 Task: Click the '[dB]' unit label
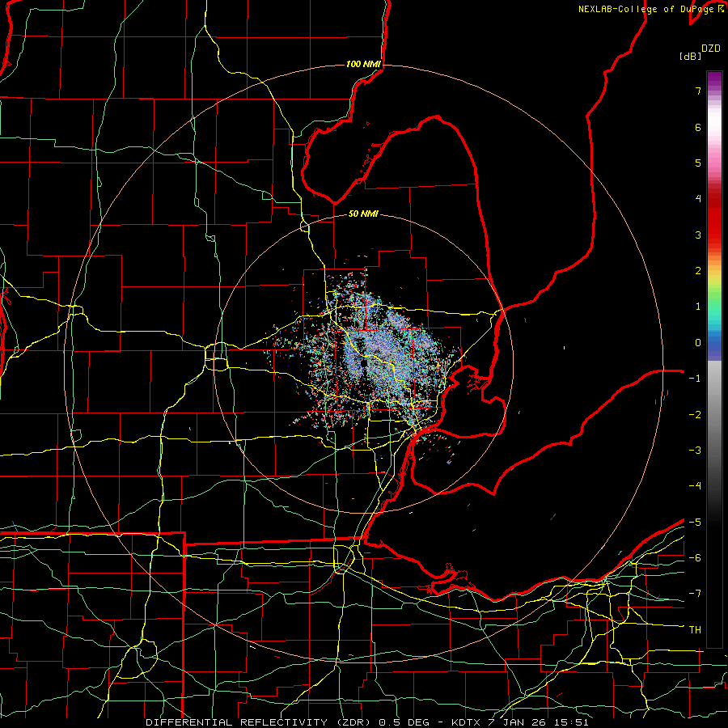690,56
